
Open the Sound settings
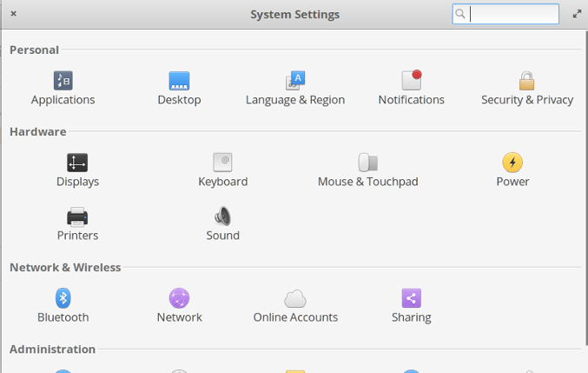(222, 216)
